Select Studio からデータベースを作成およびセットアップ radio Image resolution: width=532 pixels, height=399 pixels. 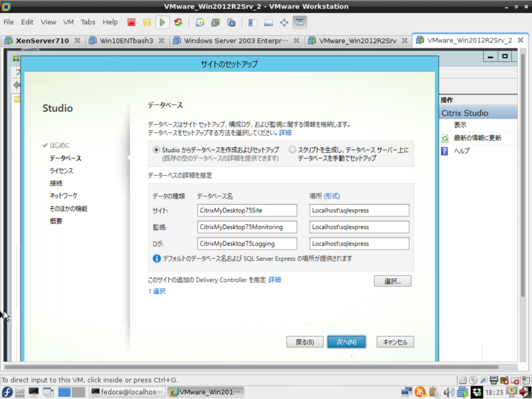pos(156,150)
